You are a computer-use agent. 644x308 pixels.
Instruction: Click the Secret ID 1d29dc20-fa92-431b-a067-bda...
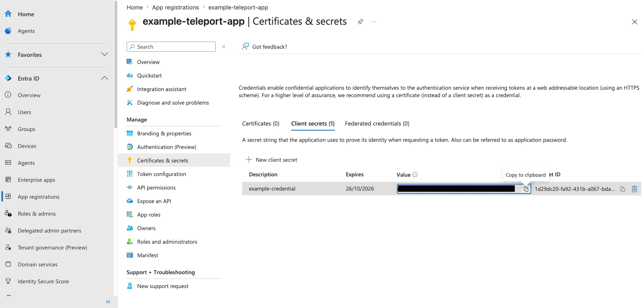coord(575,189)
